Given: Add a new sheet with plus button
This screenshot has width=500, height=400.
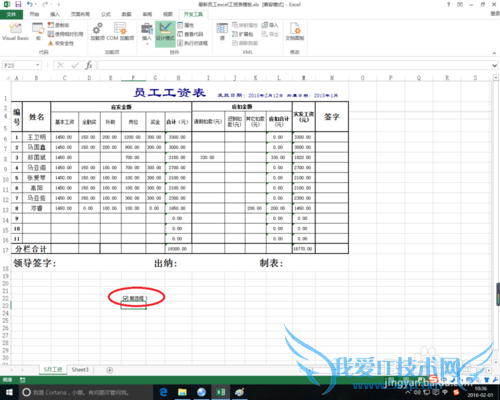Looking at the screenshot, I should [x=109, y=370].
